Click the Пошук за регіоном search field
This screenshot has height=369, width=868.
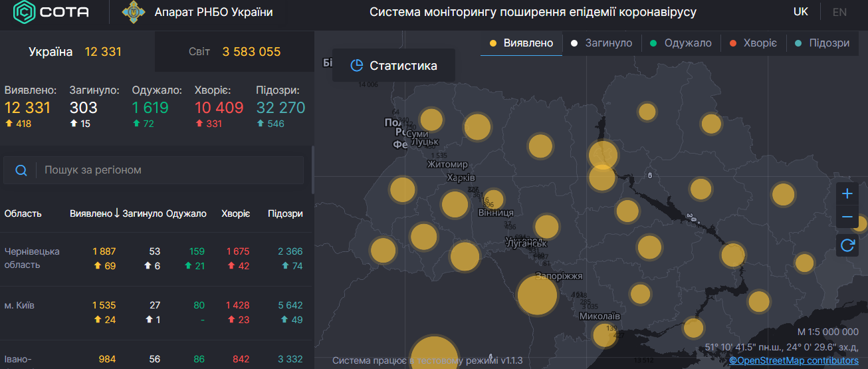169,170
